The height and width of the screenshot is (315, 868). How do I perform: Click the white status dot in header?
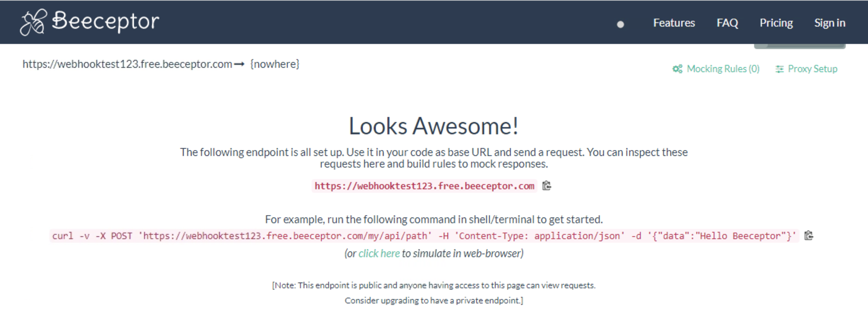(620, 24)
